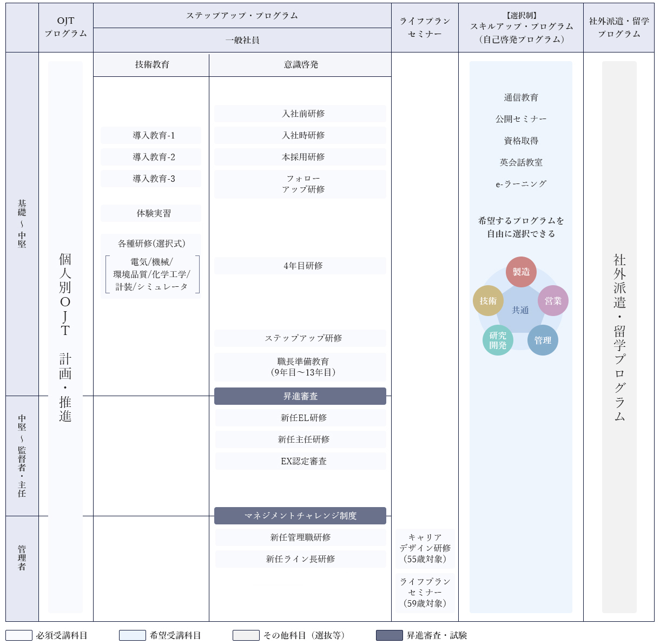Click the ライフプランセミナー（59歳対象）cell
Screen dimensions: 660x644
pyautogui.click(x=426, y=593)
